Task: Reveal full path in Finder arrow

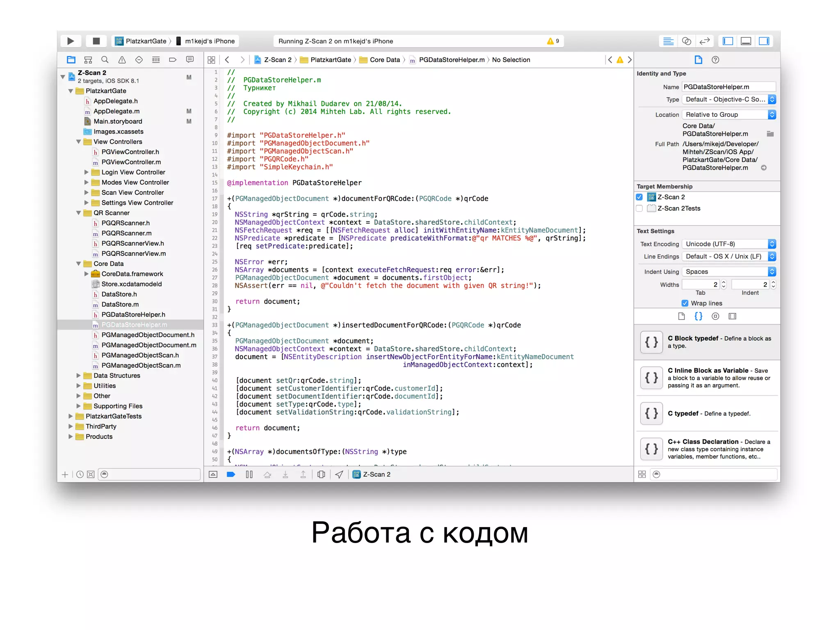Action: (764, 168)
